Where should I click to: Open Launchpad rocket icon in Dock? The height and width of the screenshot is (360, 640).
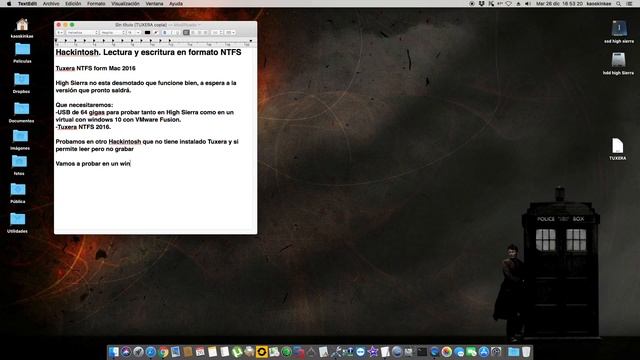tap(138, 352)
